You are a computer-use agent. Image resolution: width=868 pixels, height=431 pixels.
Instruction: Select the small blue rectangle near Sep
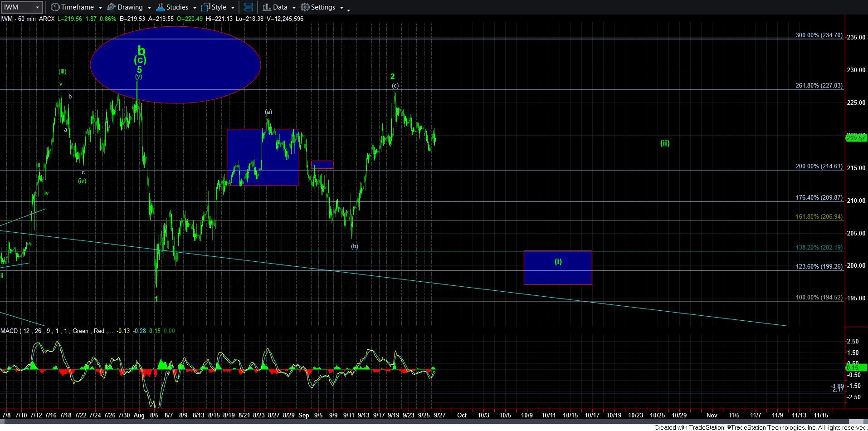click(x=322, y=165)
